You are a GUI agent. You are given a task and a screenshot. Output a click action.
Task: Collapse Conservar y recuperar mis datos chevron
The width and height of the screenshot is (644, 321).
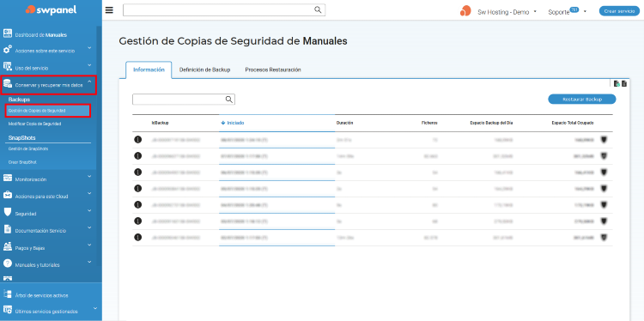coord(89,82)
